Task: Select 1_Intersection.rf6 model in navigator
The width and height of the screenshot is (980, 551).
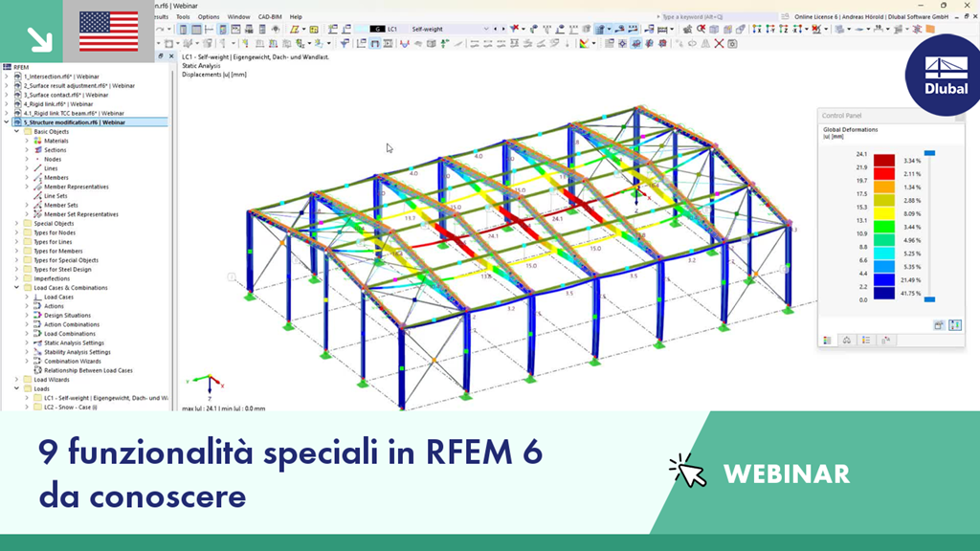Action: tap(61, 77)
